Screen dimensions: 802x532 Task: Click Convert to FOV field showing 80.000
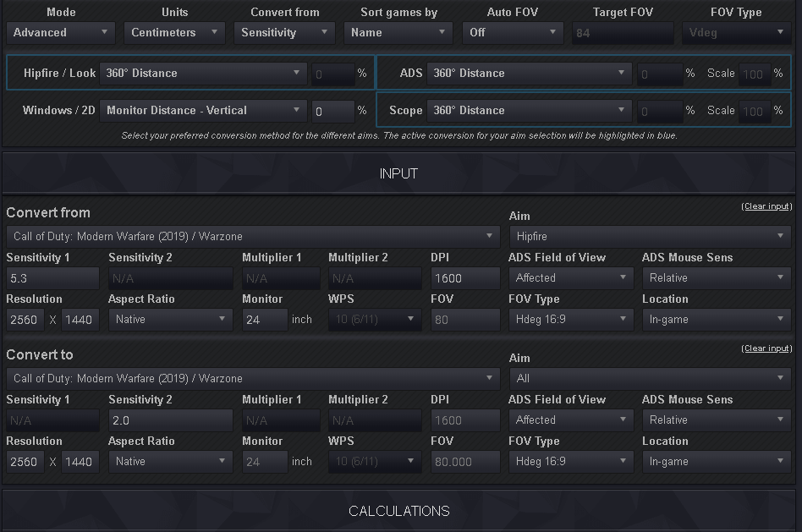click(465, 462)
